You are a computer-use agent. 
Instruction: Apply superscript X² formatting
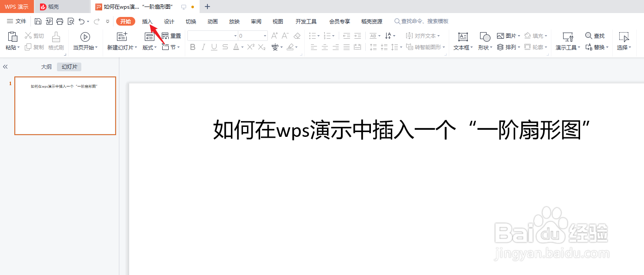pyautogui.click(x=250, y=47)
